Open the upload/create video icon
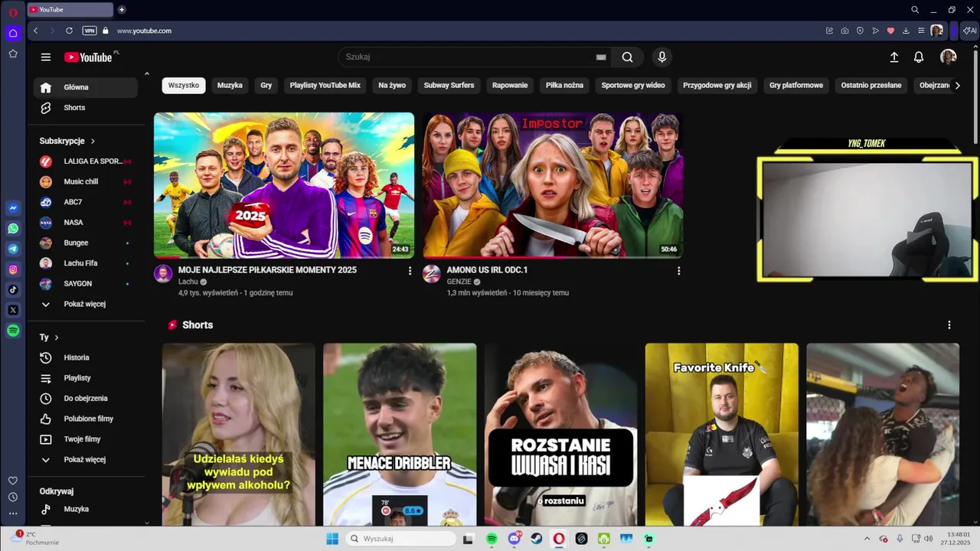Image resolution: width=980 pixels, height=551 pixels. [893, 57]
